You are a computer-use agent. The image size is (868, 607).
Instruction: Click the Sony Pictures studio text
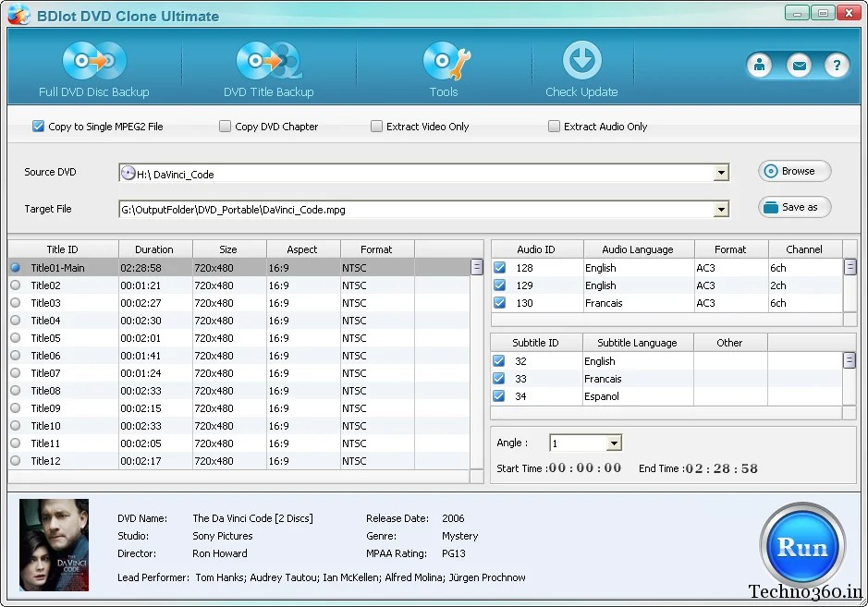click(x=223, y=536)
